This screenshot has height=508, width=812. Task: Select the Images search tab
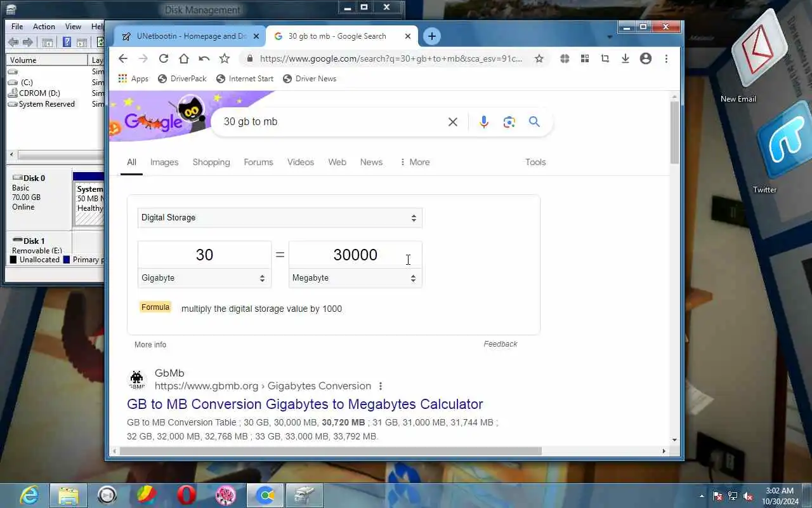pos(164,162)
